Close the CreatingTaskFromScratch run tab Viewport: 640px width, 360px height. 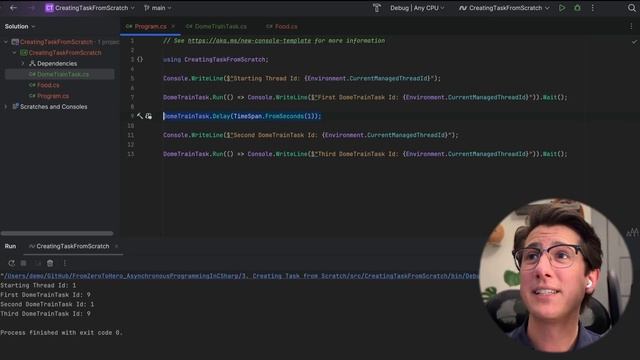pyautogui.click(x=116, y=246)
